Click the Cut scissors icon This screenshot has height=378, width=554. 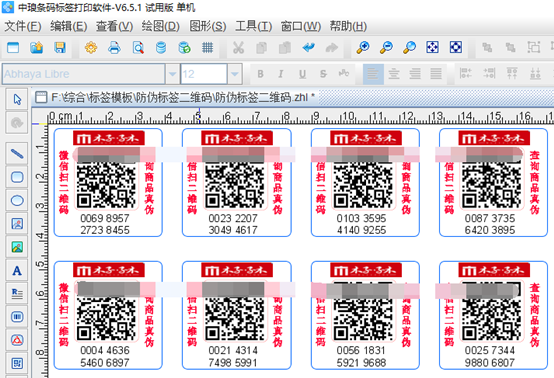click(x=238, y=47)
